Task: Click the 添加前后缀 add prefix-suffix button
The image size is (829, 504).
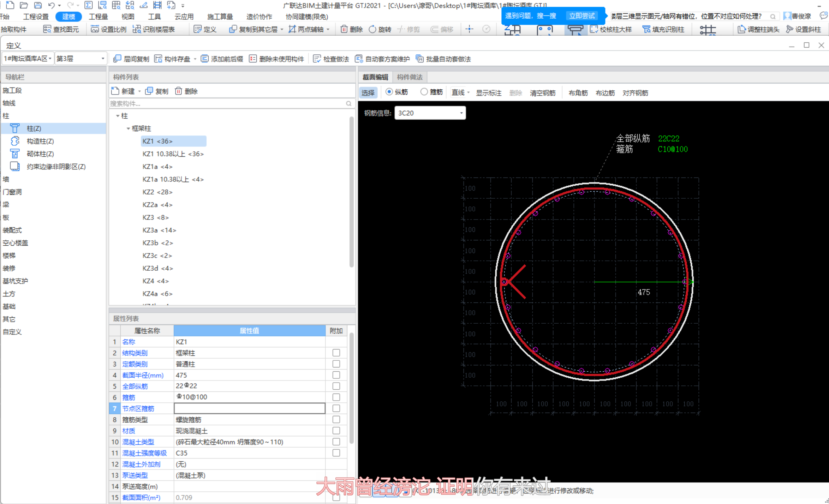Action: click(x=222, y=59)
